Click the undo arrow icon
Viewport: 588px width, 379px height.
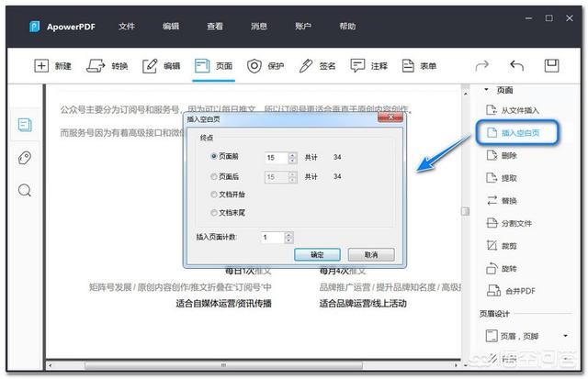point(516,66)
